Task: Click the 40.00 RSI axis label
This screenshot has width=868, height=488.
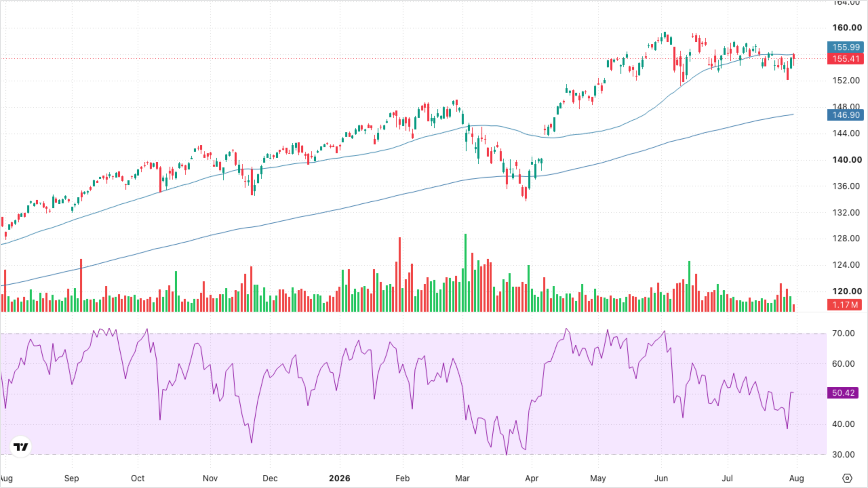Action: coord(843,424)
